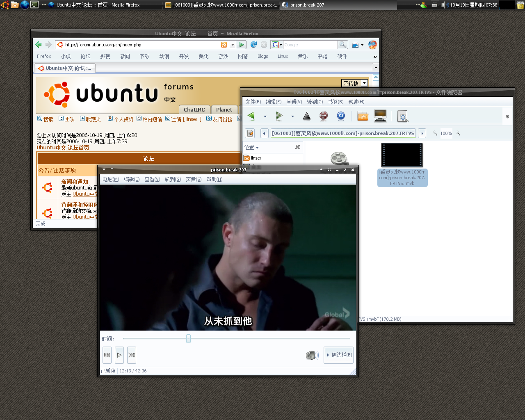Viewport: 525px width, 420px height.
Task: Reload the folder in file browser
Action: (341, 116)
